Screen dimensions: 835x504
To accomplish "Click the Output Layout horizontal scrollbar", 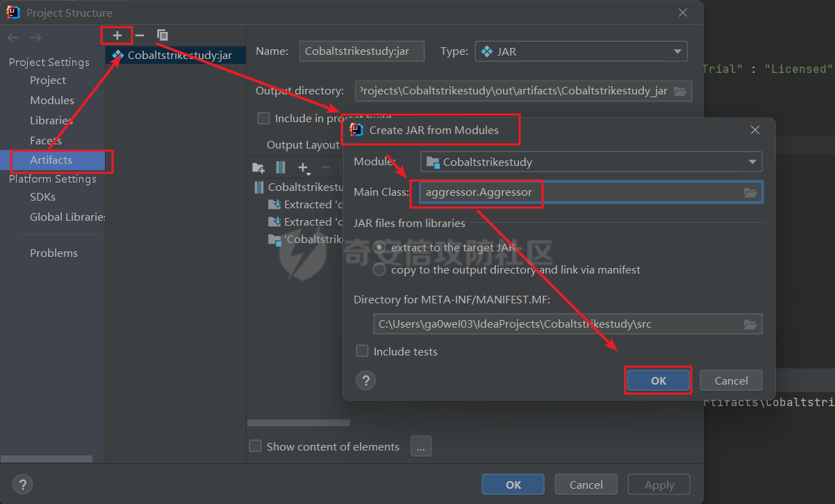I will 299,423.
